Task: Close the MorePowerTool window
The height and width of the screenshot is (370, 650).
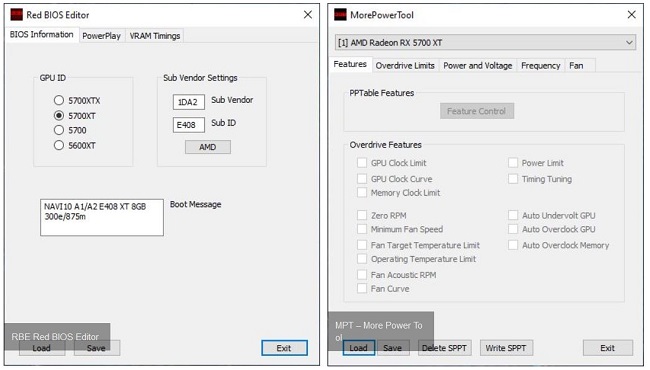Action: point(631,15)
